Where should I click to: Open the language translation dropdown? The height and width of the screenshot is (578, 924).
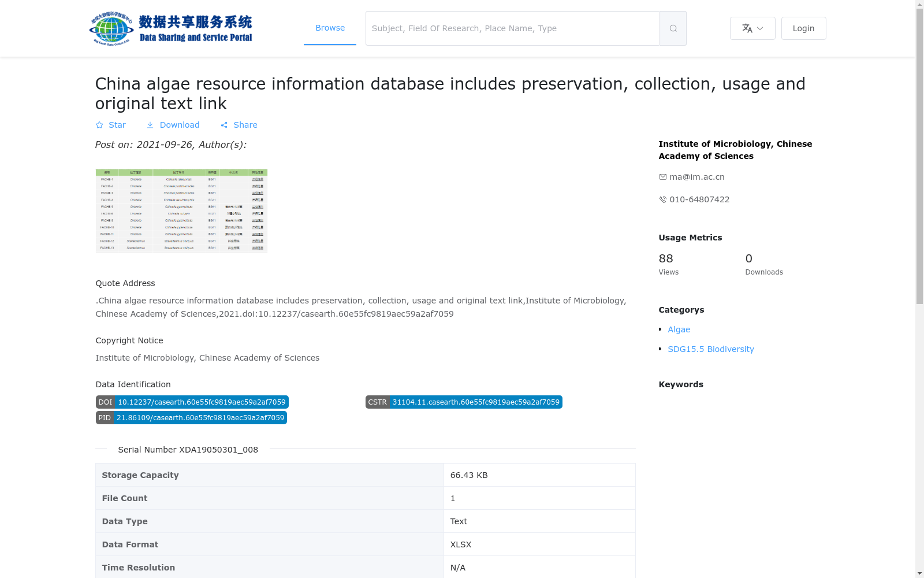[752, 28]
